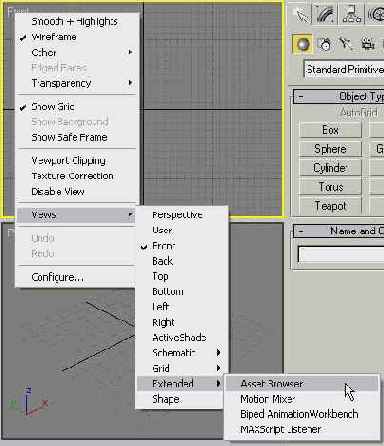
Task: Click the Sphere primitive button
Action: [x=331, y=149]
